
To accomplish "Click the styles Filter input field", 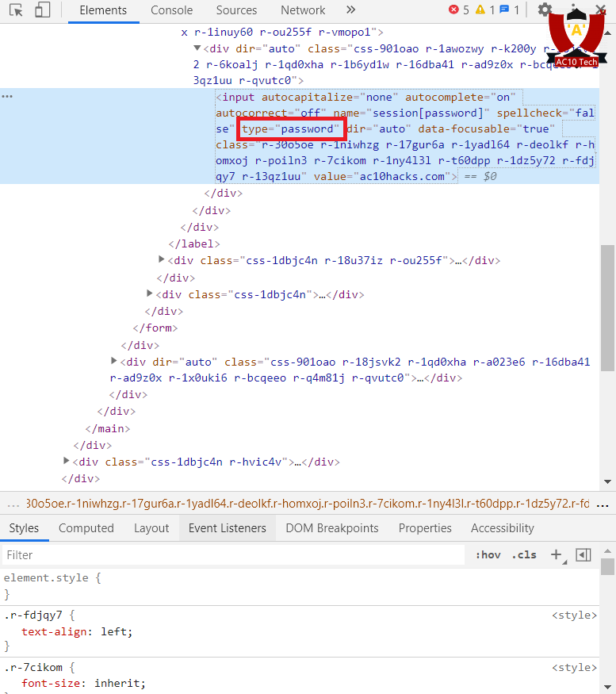I will click(x=234, y=555).
